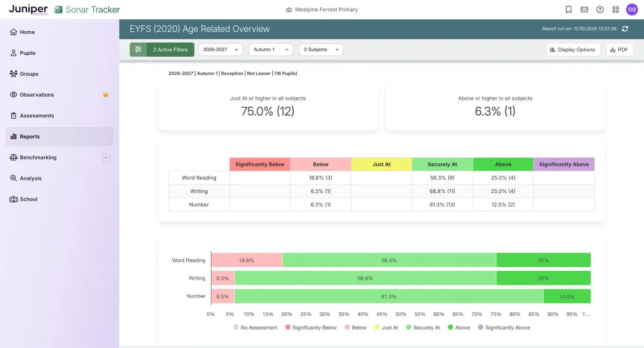This screenshot has height=348, width=644.
Task: Click the Observations premium crown icon
Action: point(105,95)
